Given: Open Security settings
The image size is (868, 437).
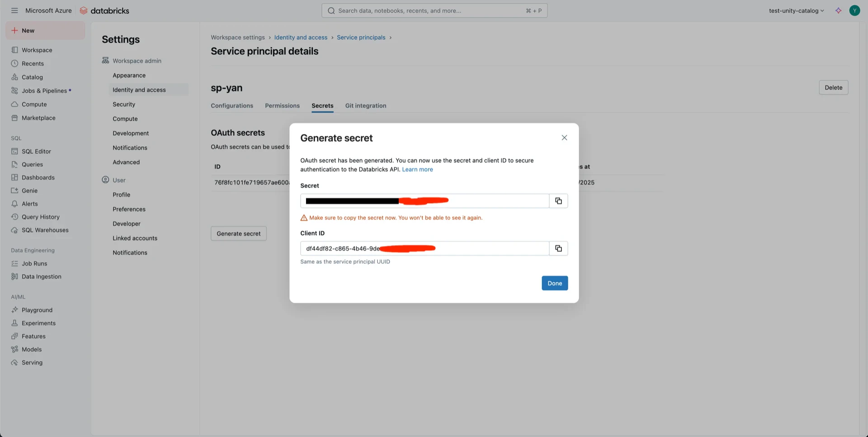Looking at the screenshot, I should 124,104.
